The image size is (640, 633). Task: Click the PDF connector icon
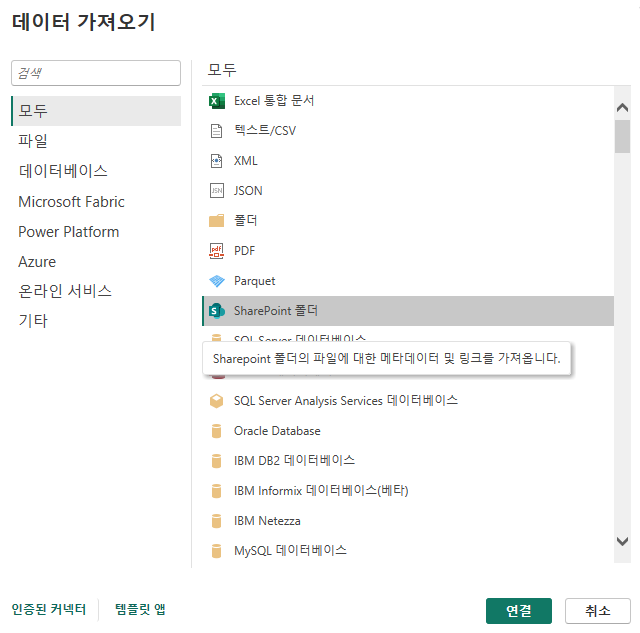[216, 251]
